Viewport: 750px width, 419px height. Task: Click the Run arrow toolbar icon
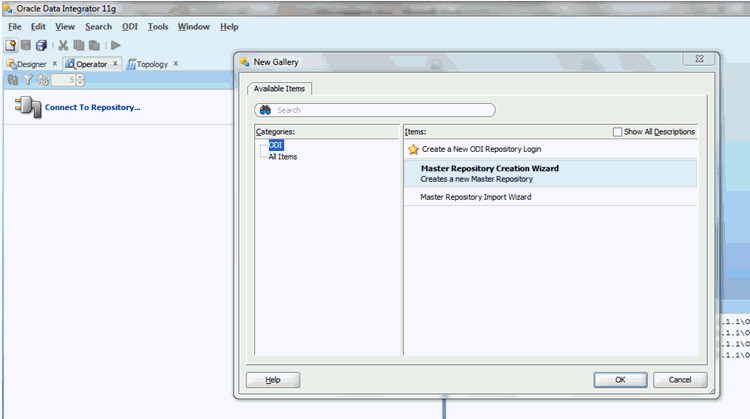(116, 45)
